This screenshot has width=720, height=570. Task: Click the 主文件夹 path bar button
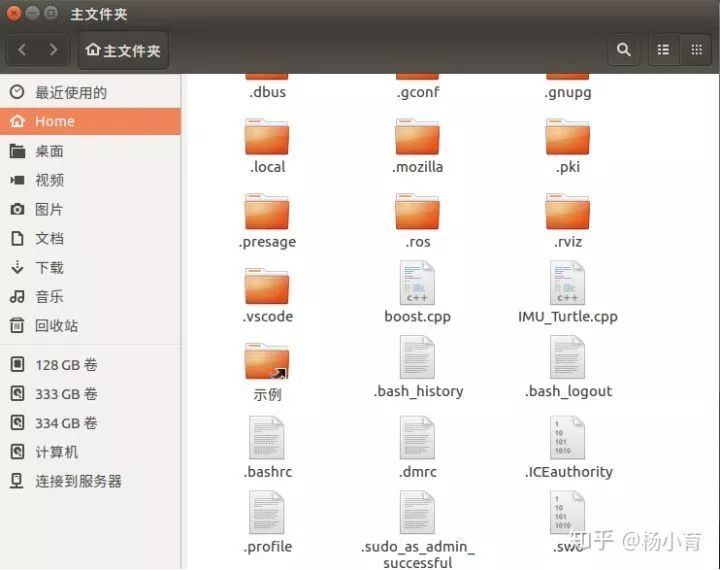123,50
